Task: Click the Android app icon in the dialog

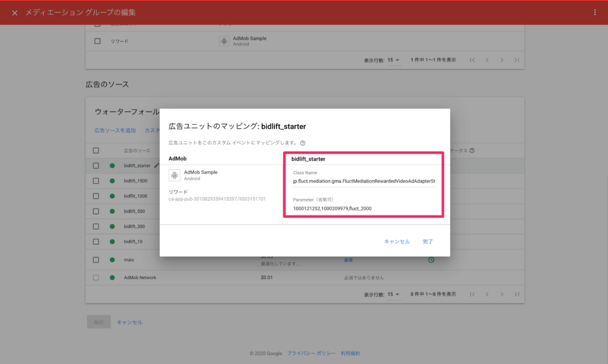Action: 175,175
